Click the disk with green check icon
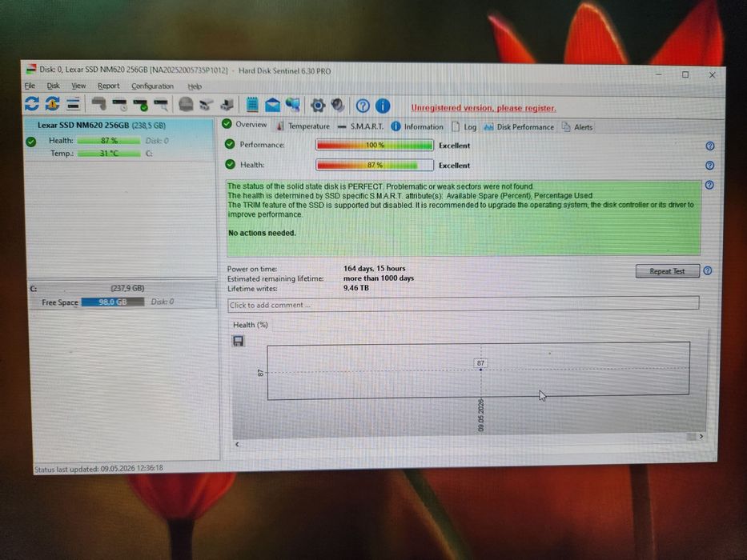 pyautogui.click(x=141, y=104)
